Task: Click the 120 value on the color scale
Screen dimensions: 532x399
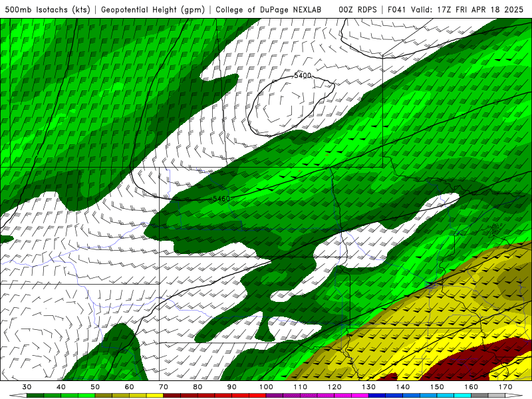Action: click(334, 387)
